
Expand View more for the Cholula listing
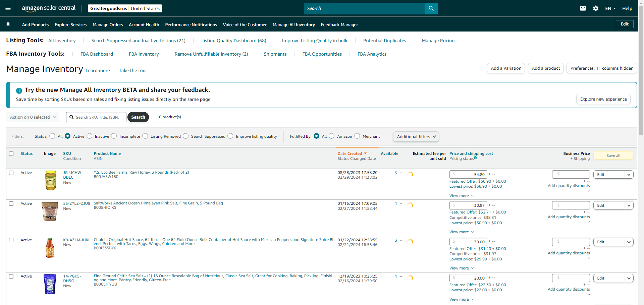click(462, 268)
